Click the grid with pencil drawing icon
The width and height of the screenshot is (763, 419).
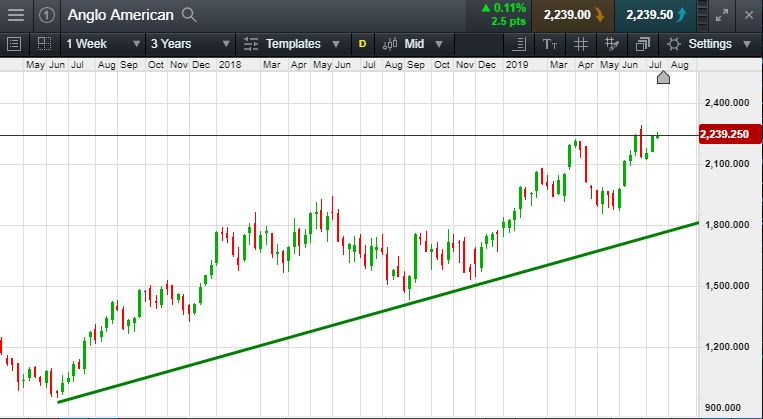tap(611, 44)
